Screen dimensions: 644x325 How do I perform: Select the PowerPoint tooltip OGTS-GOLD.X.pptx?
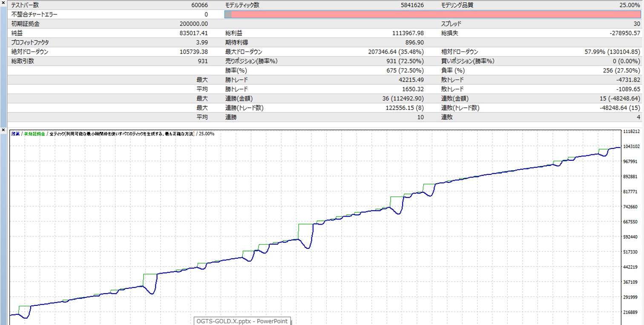click(x=243, y=321)
